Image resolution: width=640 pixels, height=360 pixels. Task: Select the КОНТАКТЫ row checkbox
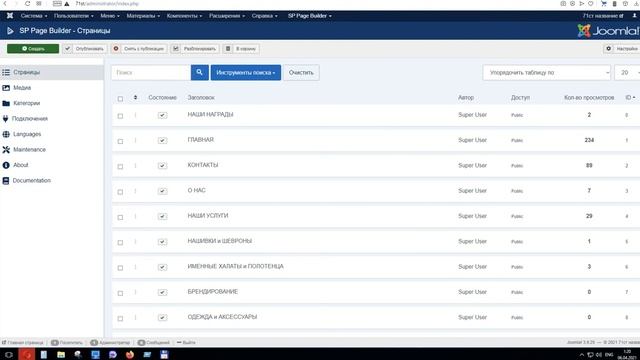[120, 167]
